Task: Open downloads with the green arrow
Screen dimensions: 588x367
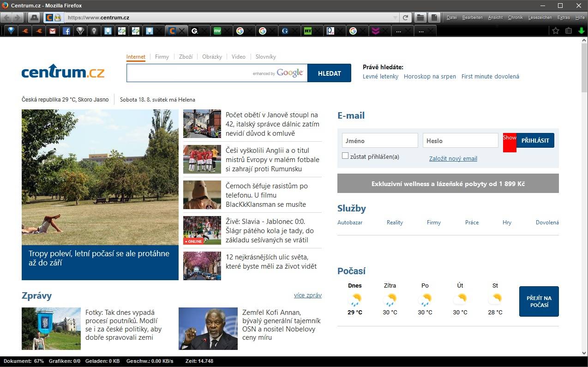Action: click(x=581, y=31)
